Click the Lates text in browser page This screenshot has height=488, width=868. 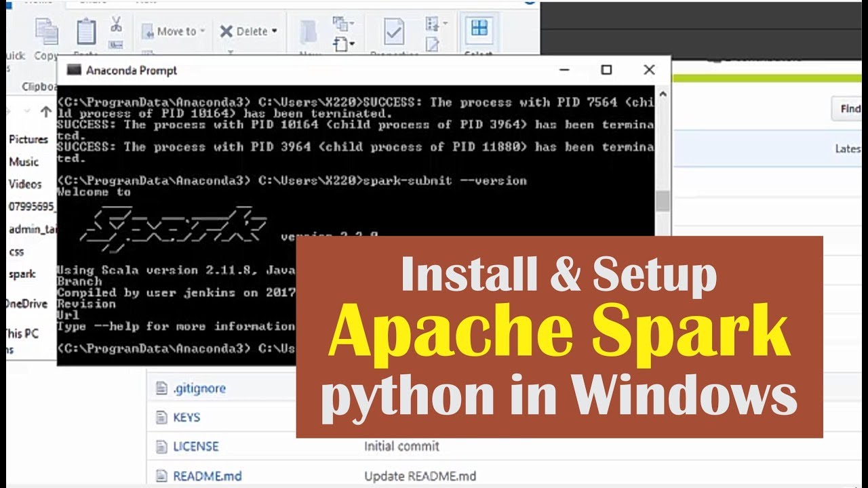point(848,148)
